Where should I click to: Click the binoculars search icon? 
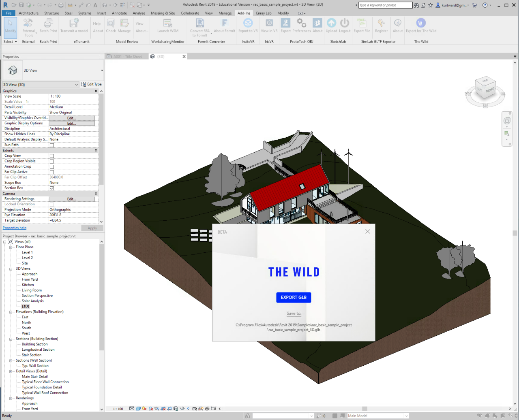click(416, 5)
